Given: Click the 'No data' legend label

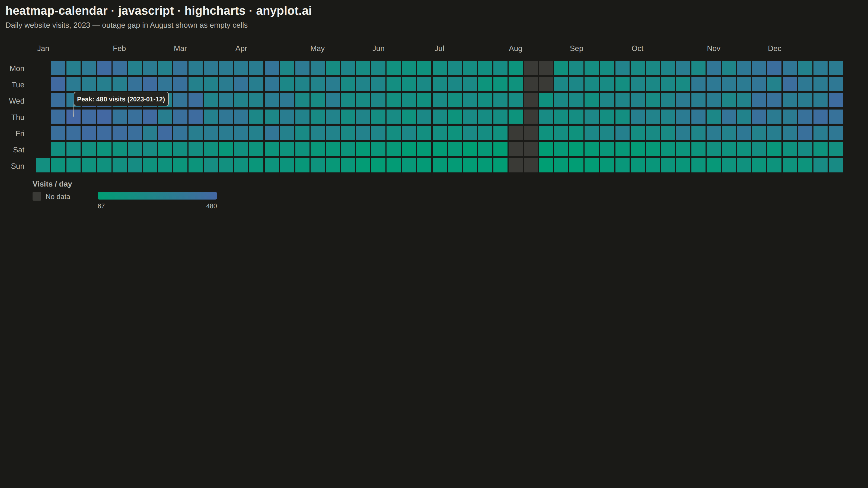Looking at the screenshot, I should click(x=58, y=197).
